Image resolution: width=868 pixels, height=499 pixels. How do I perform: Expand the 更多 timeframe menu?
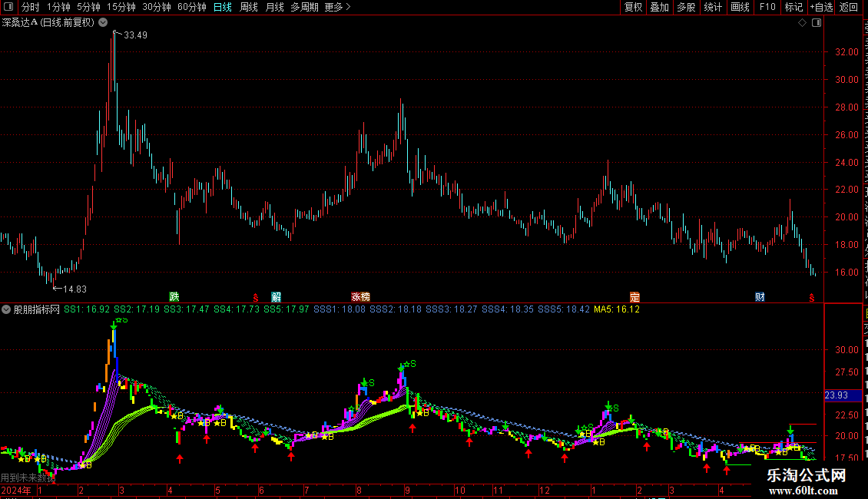(337, 7)
